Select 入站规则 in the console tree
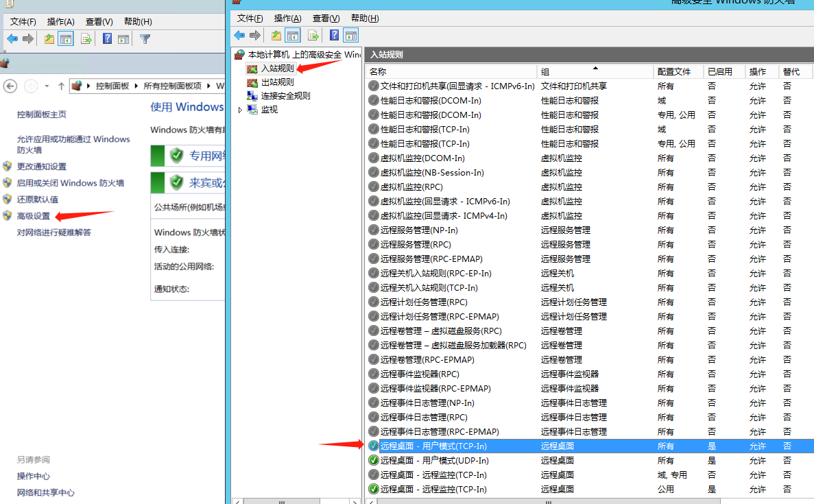The image size is (814, 504). 277,69
